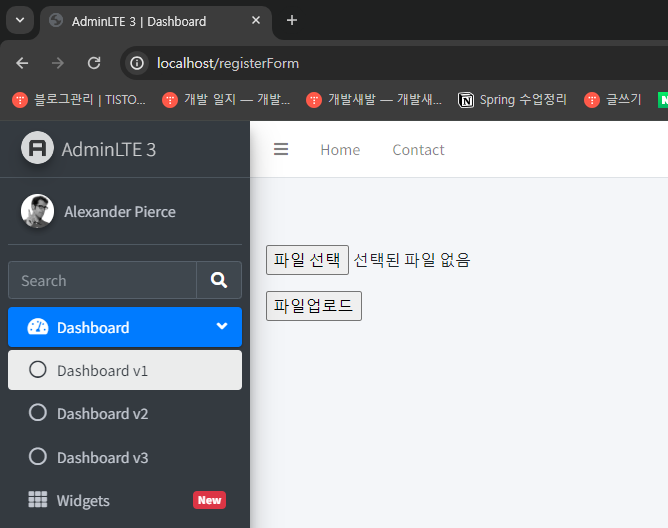The height and width of the screenshot is (528, 668).
Task: Close the AdminLTE 3 Dashboard tab
Action: pyautogui.click(x=256, y=20)
